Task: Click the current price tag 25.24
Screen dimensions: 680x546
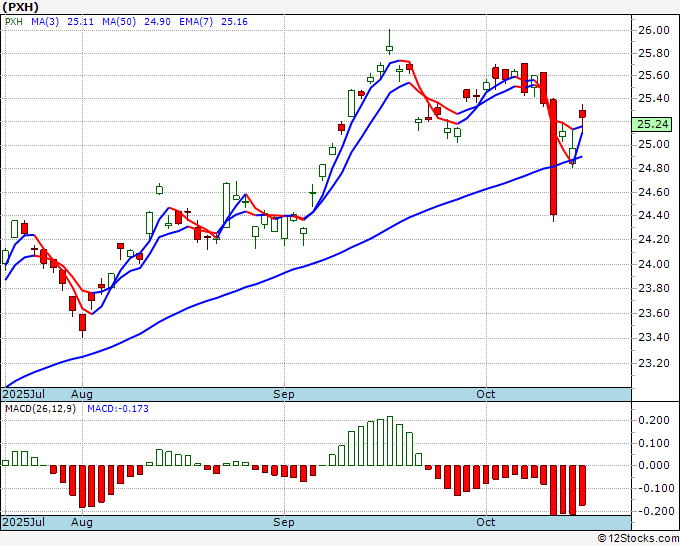Action: coord(652,124)
